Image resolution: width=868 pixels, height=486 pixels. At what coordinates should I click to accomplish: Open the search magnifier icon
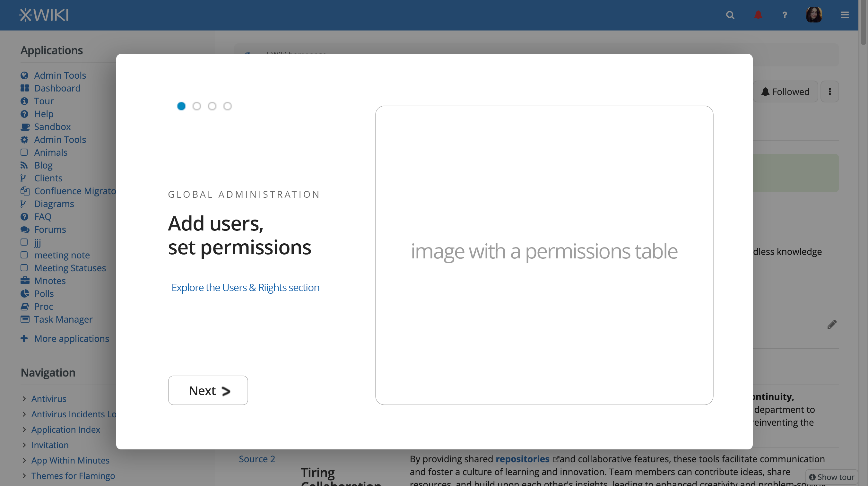730,15
